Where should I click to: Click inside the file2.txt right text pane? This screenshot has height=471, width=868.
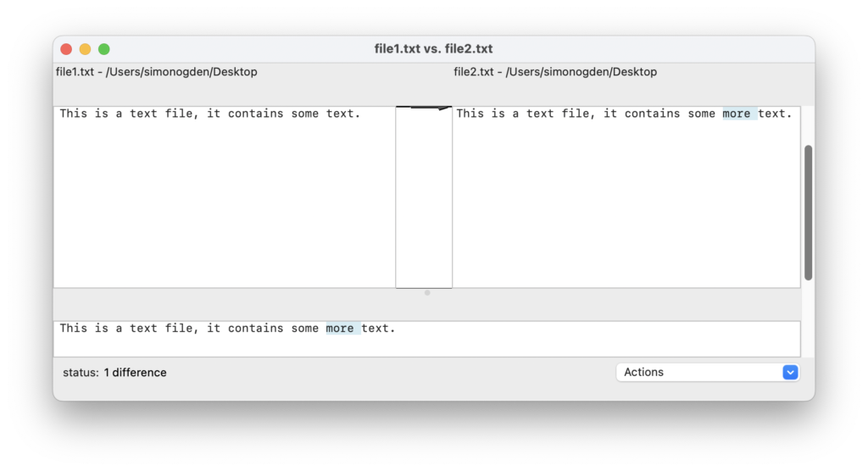626,197
